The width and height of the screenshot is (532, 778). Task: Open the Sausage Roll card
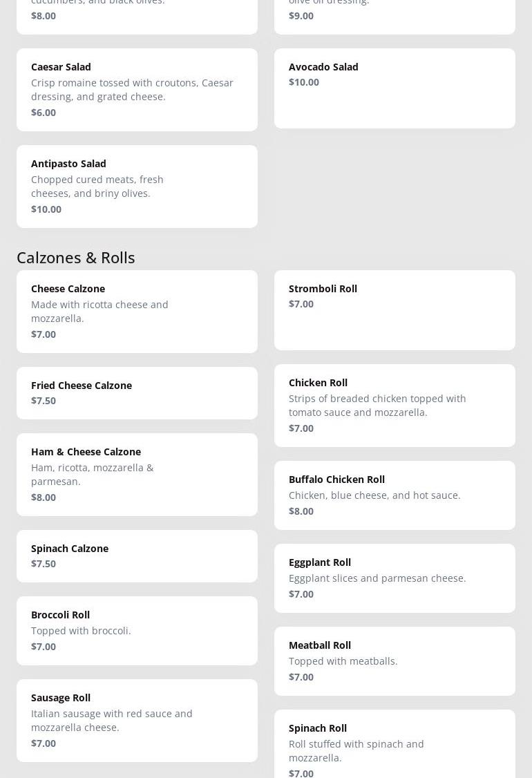coord(137,720)
